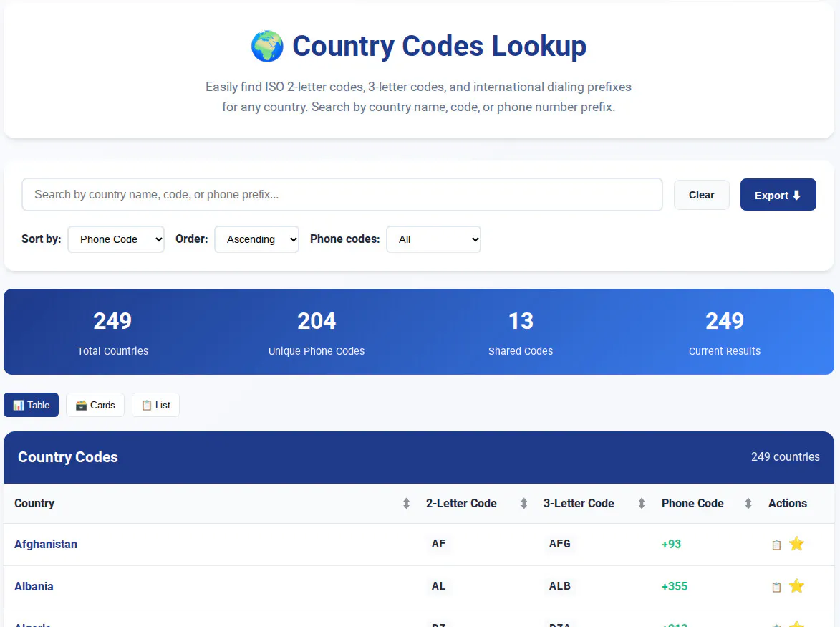Copy the Afghanistan row codes

[x=776, y=545]
